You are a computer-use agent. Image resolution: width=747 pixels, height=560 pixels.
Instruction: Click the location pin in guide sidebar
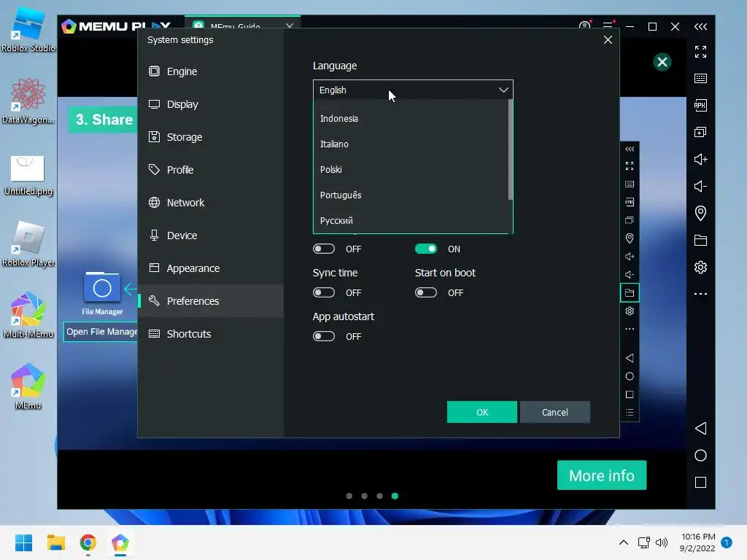coord(630,238)
